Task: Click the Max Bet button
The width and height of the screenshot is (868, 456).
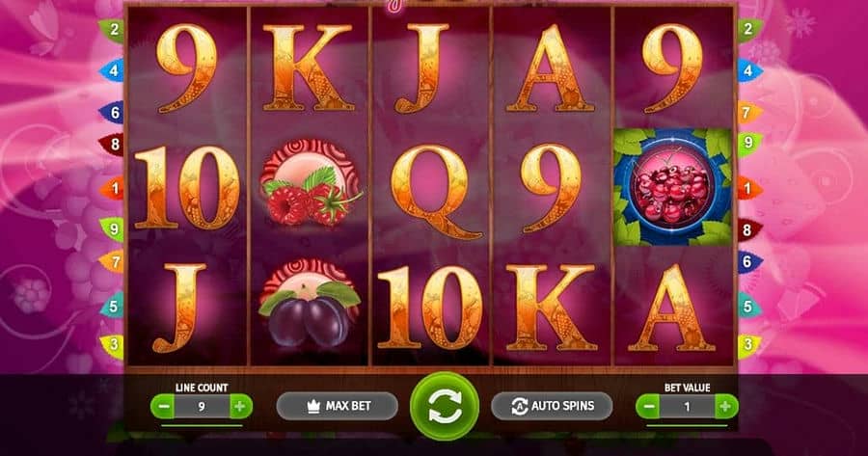Action: point(338,406)
